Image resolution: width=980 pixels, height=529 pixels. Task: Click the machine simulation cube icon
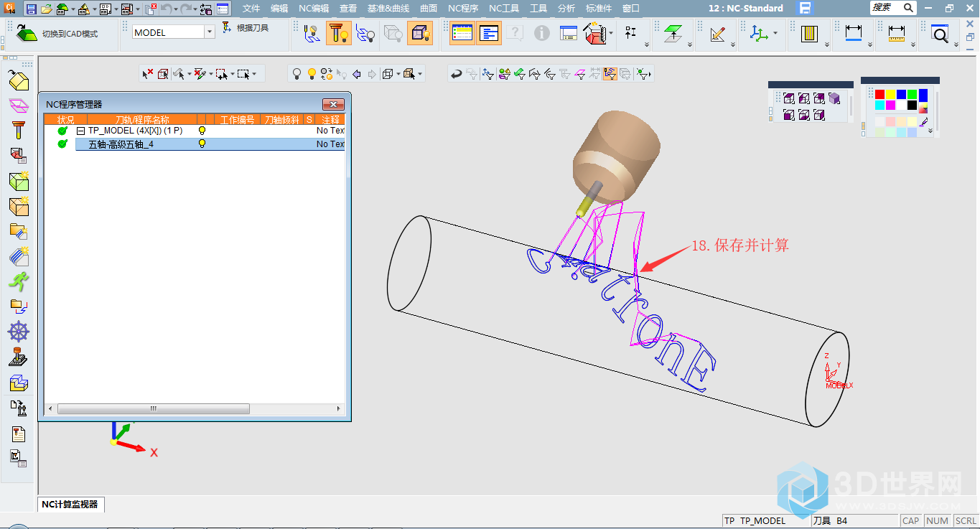tap(594, 33)
